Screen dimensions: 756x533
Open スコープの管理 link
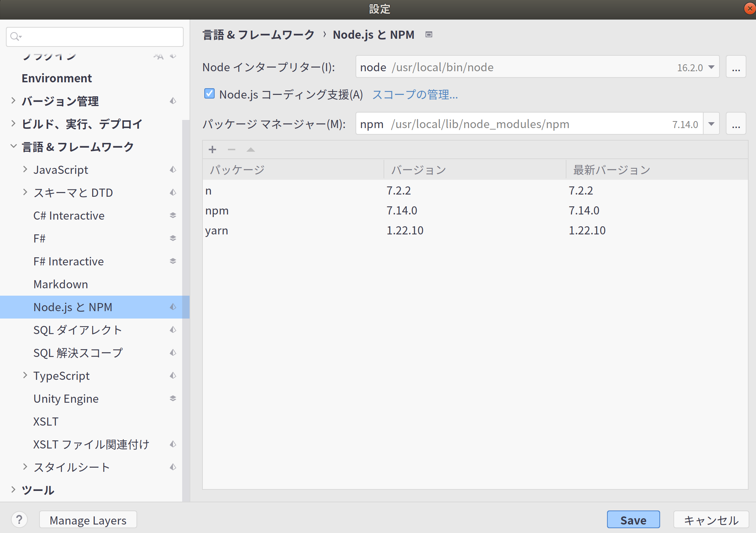415,95
